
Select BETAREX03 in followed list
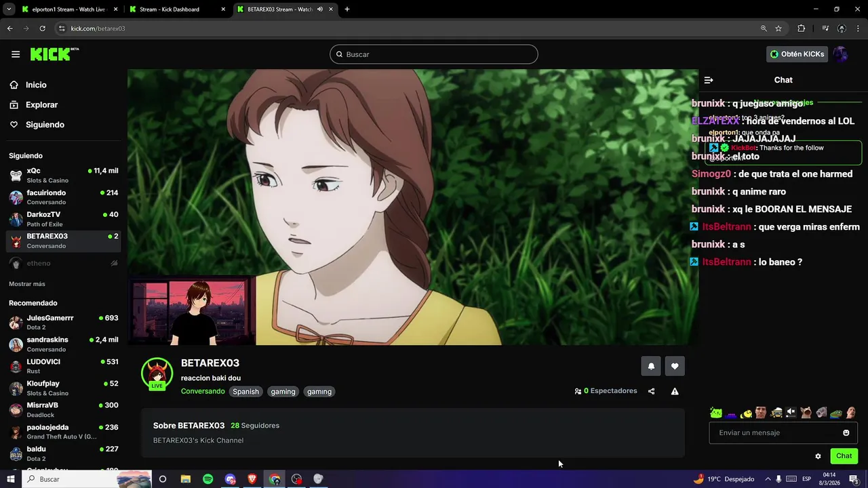tap(64, 241)
